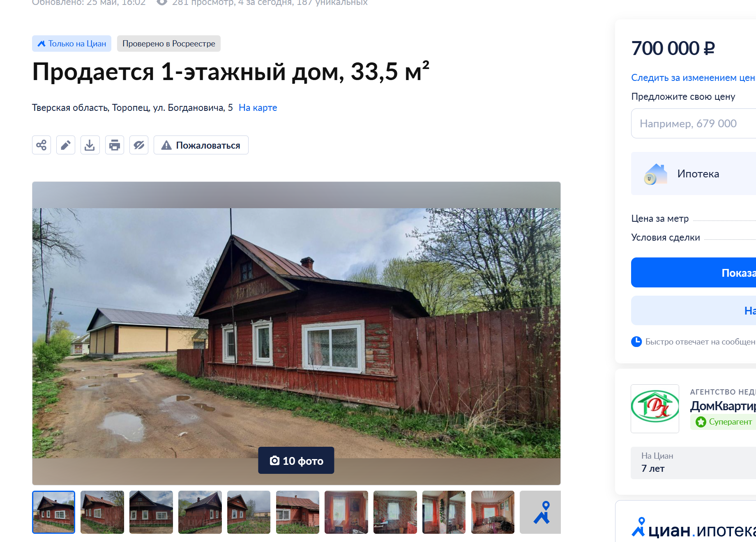Screen dimensions: 756x542
Task: Click the pencil note icon
Action: 66,145
